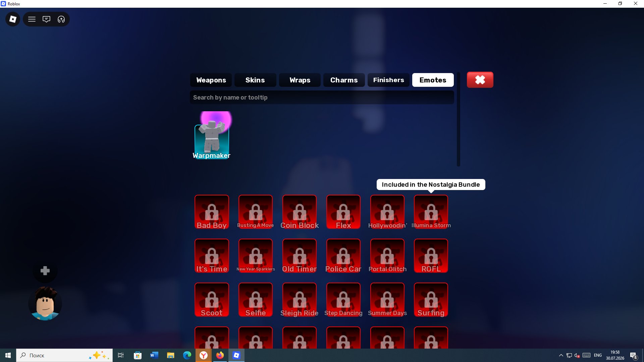Select the Charms tab
Viewport: 644px width, 362px height.
click(344, 80)
